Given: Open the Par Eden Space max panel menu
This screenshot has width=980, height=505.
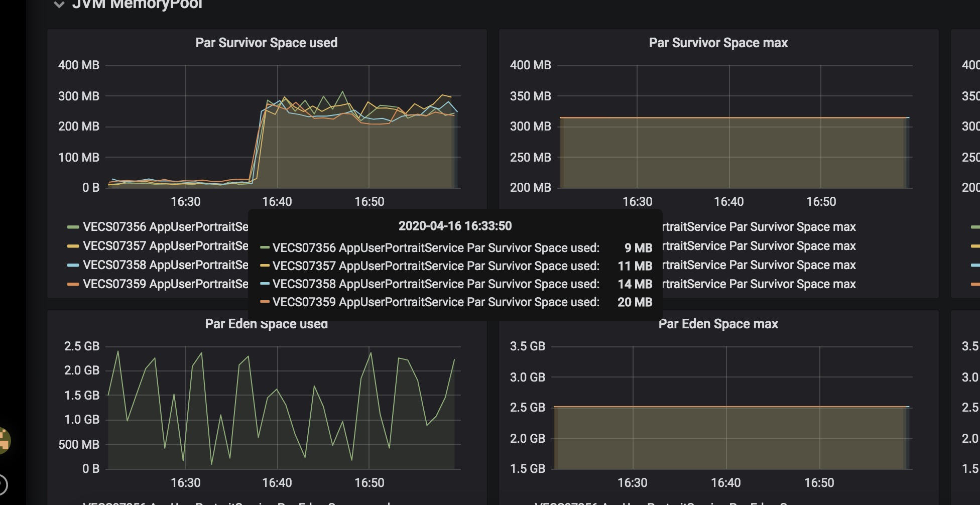Looking at the screenshot, I should pyautogui.click(x=718, y=324).
